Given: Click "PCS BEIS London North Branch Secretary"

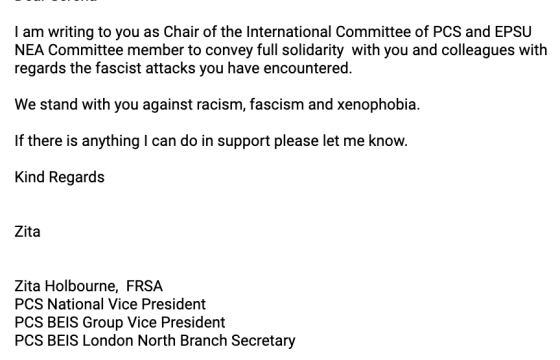Looking at the screenshot, I should click(155, 341).
